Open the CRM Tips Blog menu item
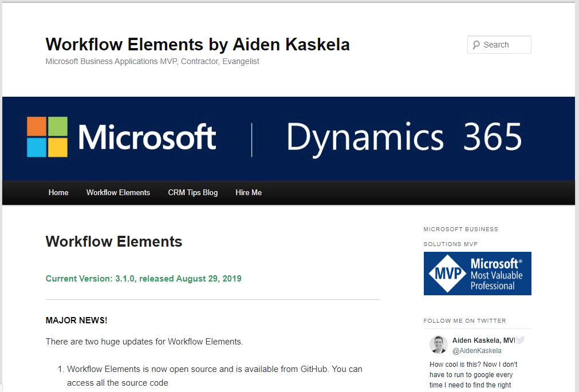The height and width of the screenshot is (392, 579). [192, 193]
